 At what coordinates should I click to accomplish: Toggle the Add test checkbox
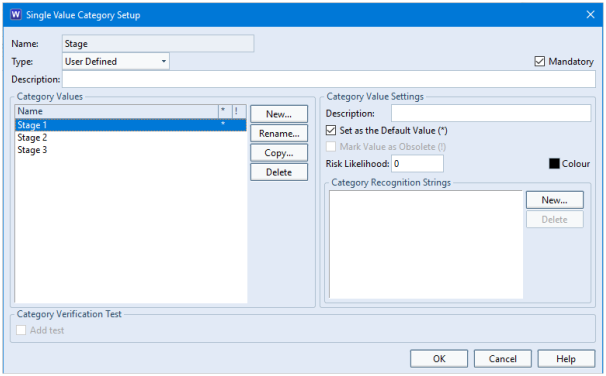coord(21,330)
